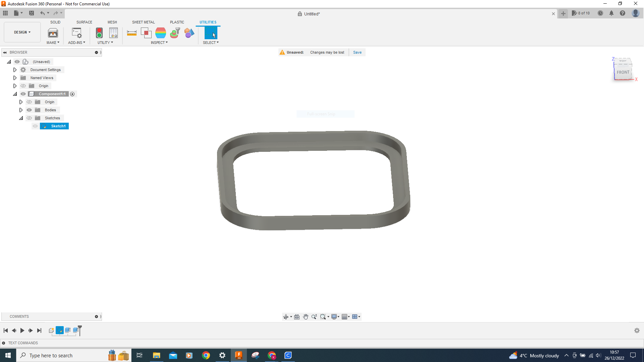
Task: Open Scripts and Add-Ins icon
Action: point(77,33)
